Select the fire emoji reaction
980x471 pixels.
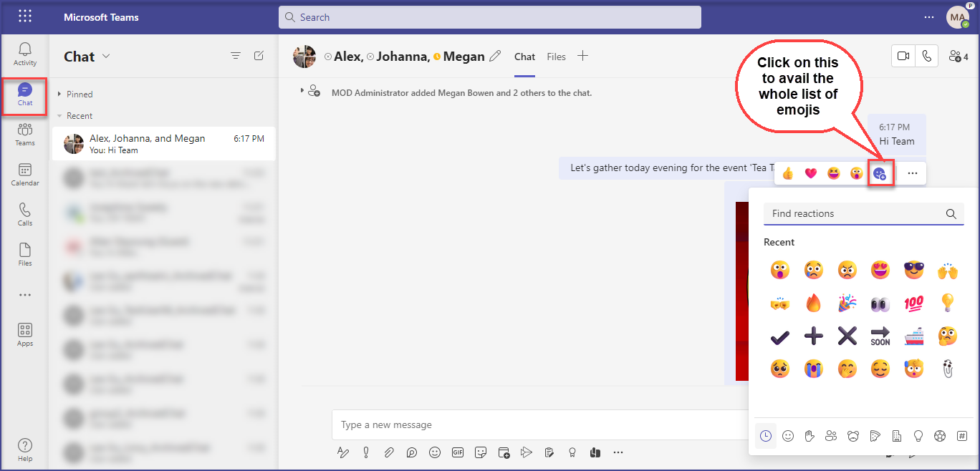tap(813, 303)
